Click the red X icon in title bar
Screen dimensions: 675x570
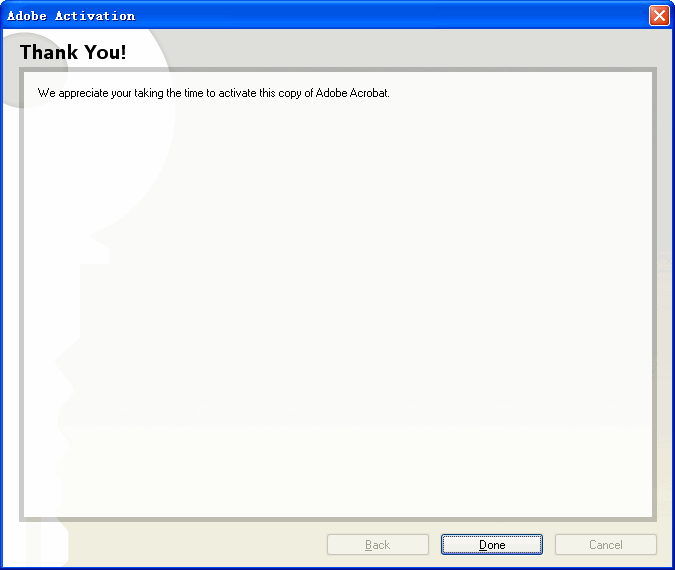[x=659, y=16]
